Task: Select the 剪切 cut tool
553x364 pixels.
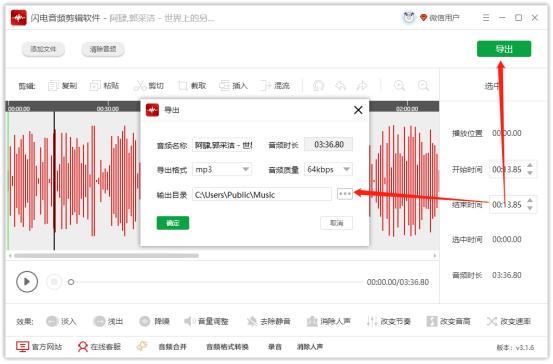Action: [148, 86]
